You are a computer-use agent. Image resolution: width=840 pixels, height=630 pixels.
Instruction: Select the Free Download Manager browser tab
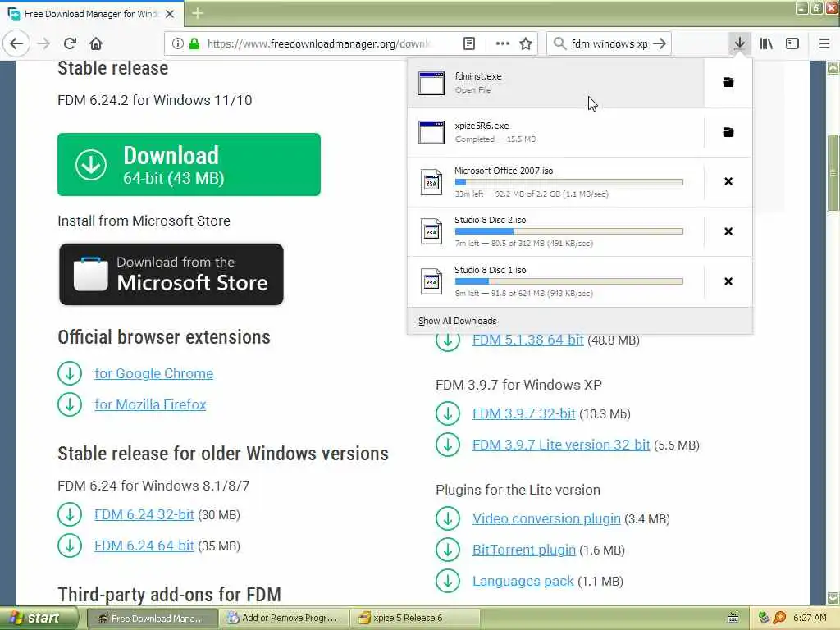pyautogui.click(x=90, y=14)
